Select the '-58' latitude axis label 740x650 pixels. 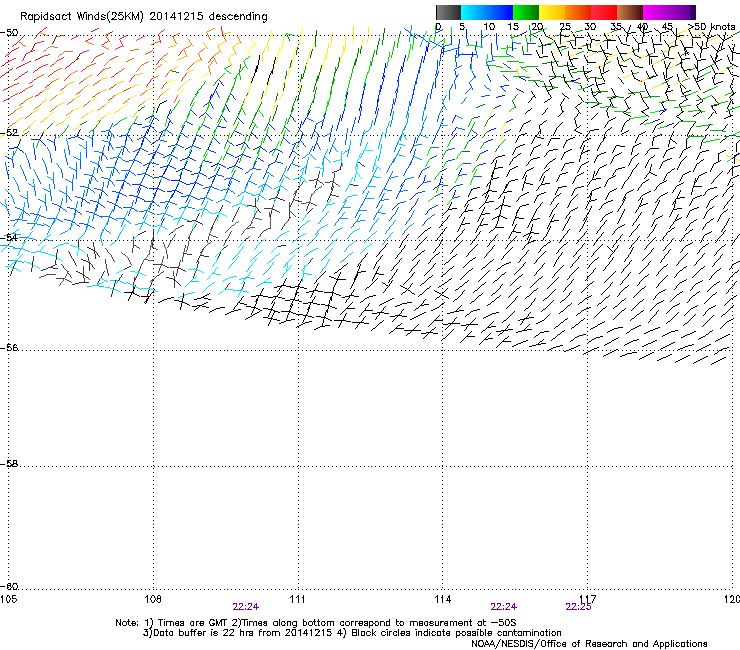tap(9, 464)
